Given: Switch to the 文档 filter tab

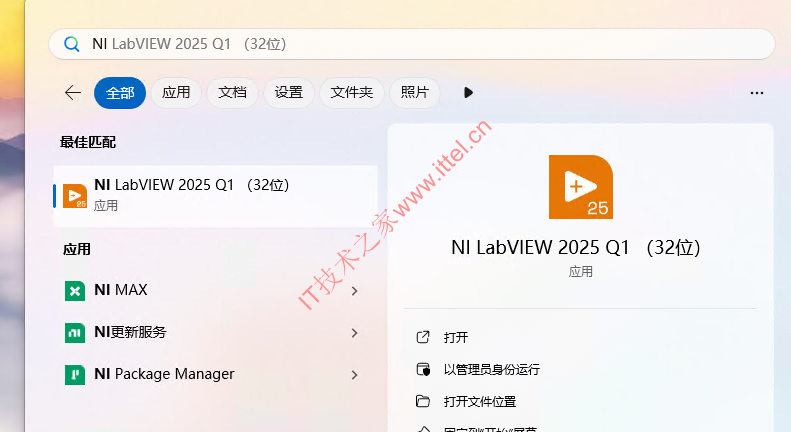Looking at the screenshot, I should [x=233, y=92].
